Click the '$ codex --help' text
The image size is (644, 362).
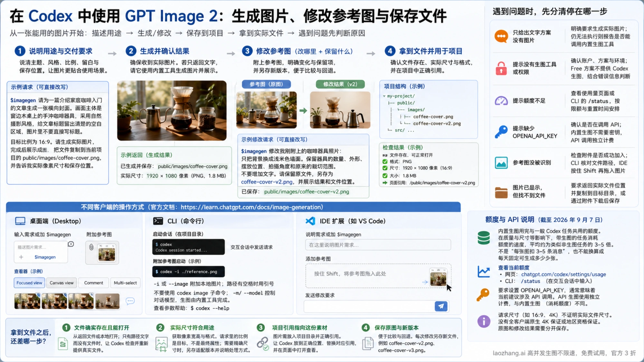(210, 308)
